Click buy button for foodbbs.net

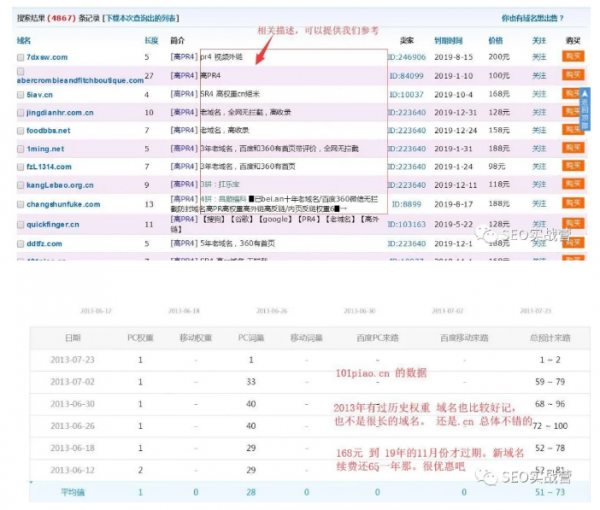point(573,130)
